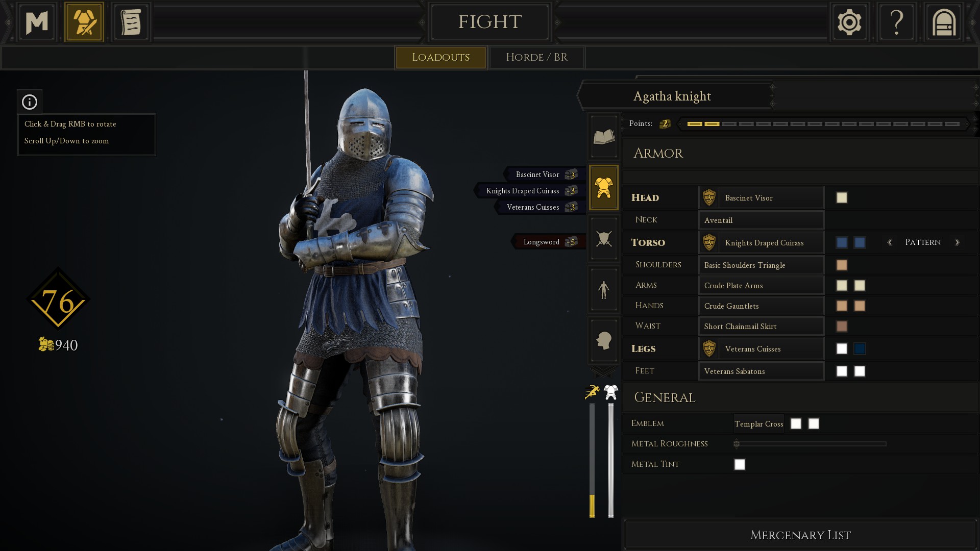This screenshot has height=551, width=980.
Task: Open the Bascinet Visor head selector
Action: point(761,197)
